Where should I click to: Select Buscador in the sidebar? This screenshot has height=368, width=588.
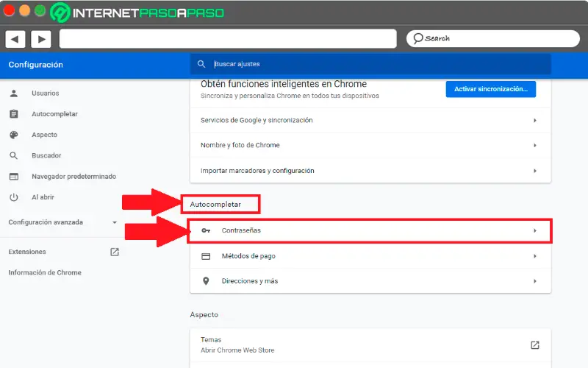tap(46, 155)
